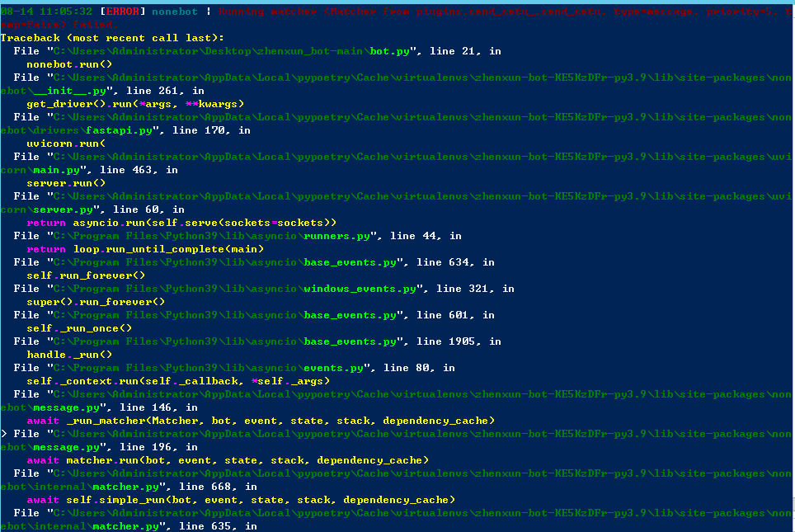Select the await self.simple_run(...) code line
The image size is (795, 532).
241,500
